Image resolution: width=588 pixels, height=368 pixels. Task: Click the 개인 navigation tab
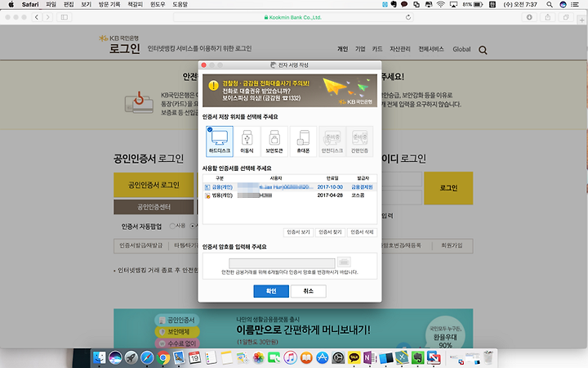342,49
